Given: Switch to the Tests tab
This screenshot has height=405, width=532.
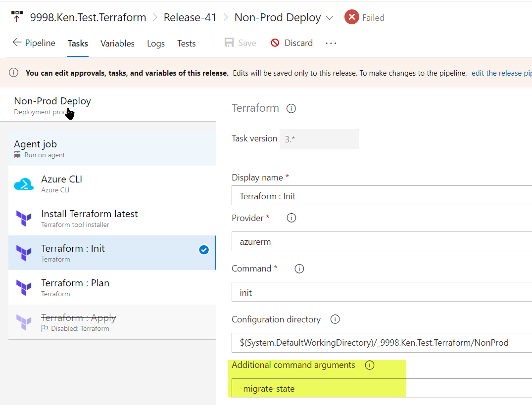Looking at the screenshot, I should click(186, 44).
